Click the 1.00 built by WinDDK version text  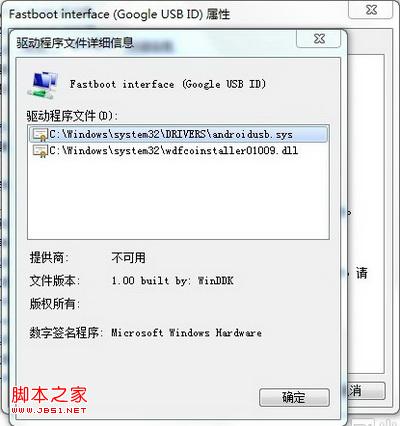click(x=172, y=281)
